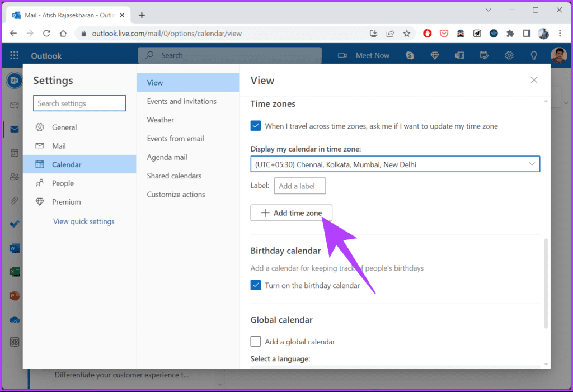Click View quick settings link
Screen dimensions: 573x392
(x=84, y=221)
